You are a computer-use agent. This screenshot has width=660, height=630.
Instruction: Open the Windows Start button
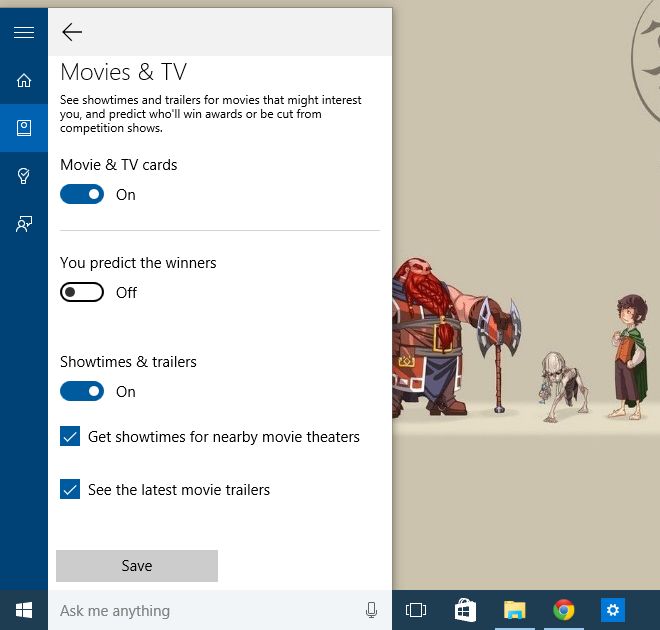coord(24,610)
